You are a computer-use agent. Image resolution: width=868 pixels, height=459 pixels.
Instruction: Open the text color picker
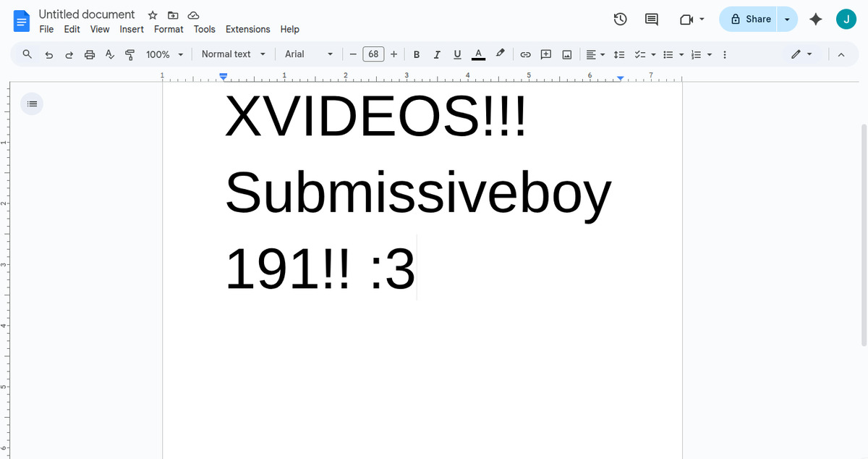478,54
